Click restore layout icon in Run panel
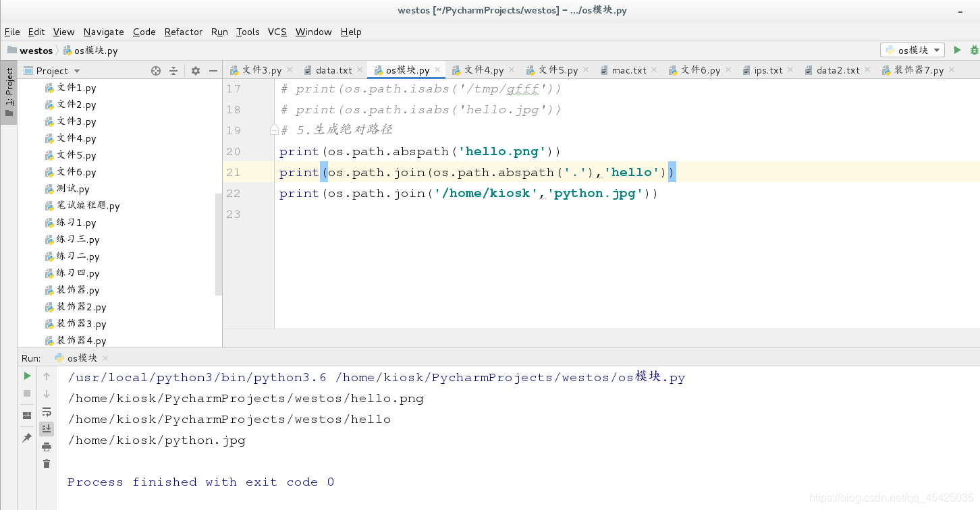This screenshot has width=980, height=510. tap(27, 416)
